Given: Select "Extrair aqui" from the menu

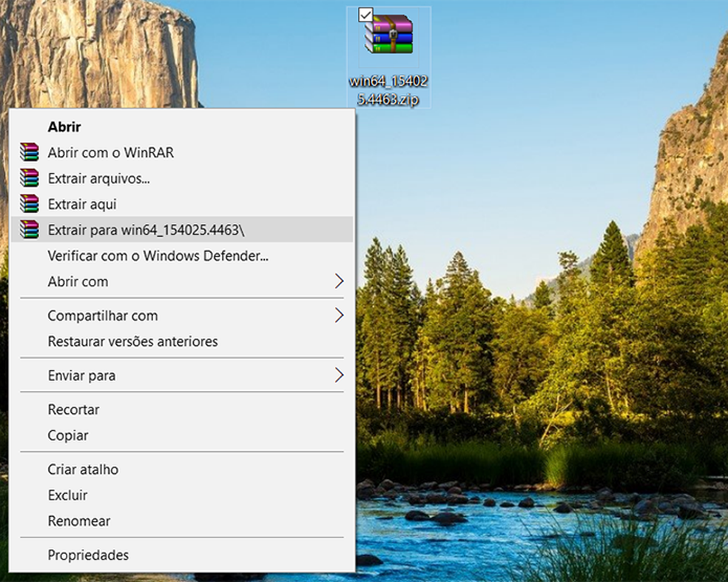Looking at the screenshot, I should pyautogui.click(x=181, y=204).
